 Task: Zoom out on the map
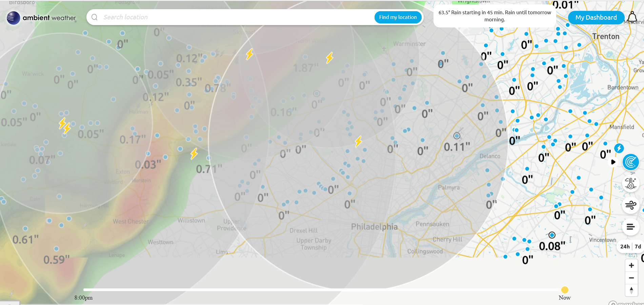631,278
